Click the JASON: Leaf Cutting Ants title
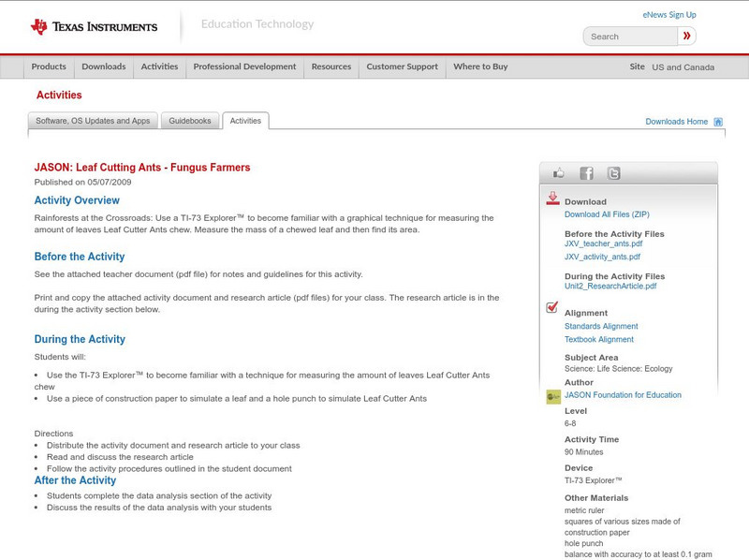Image resolution: width=749 pixels, height=560 pixels. tap(142, 168)
